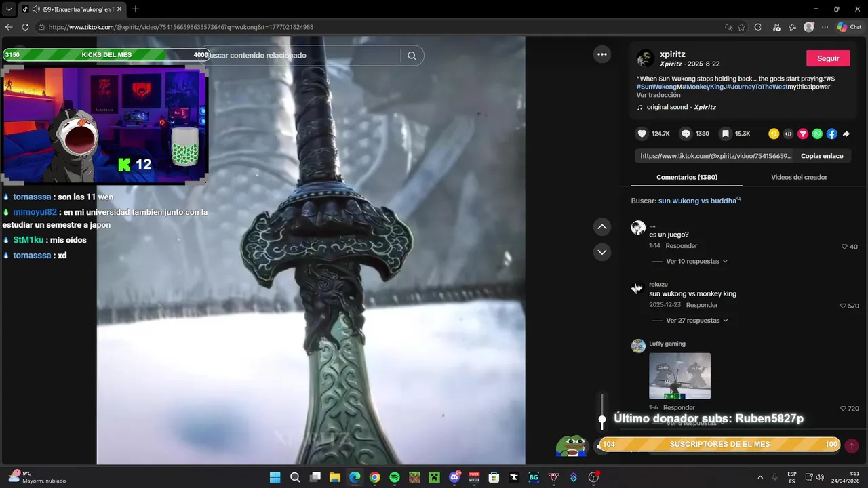Like the video with the heart icon
The height and width of the screenshot is (488, 868).
click(642, 134)
